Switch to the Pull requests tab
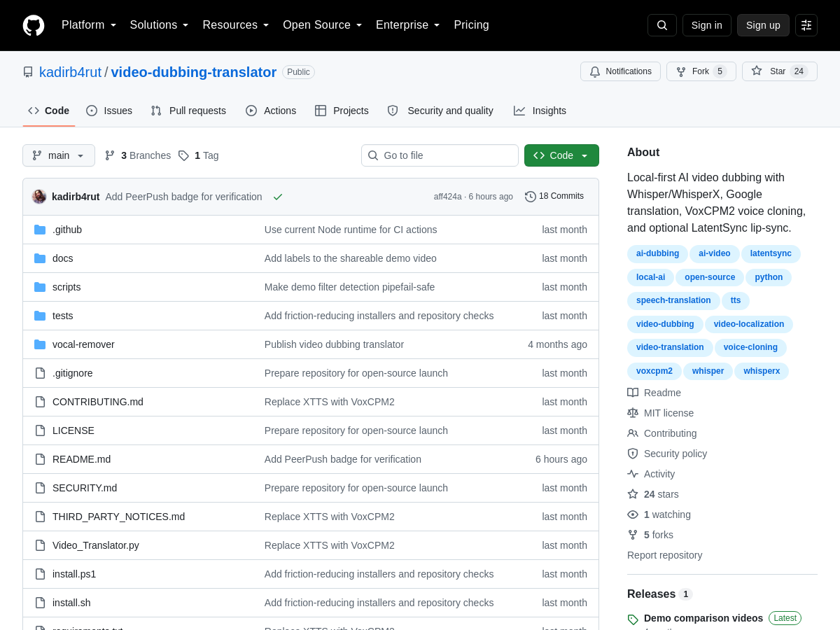The image size is (840, 630). 188,111
